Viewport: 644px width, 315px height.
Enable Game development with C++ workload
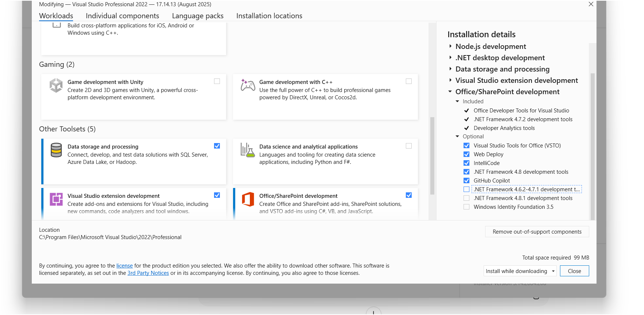(x=409, y=81)
